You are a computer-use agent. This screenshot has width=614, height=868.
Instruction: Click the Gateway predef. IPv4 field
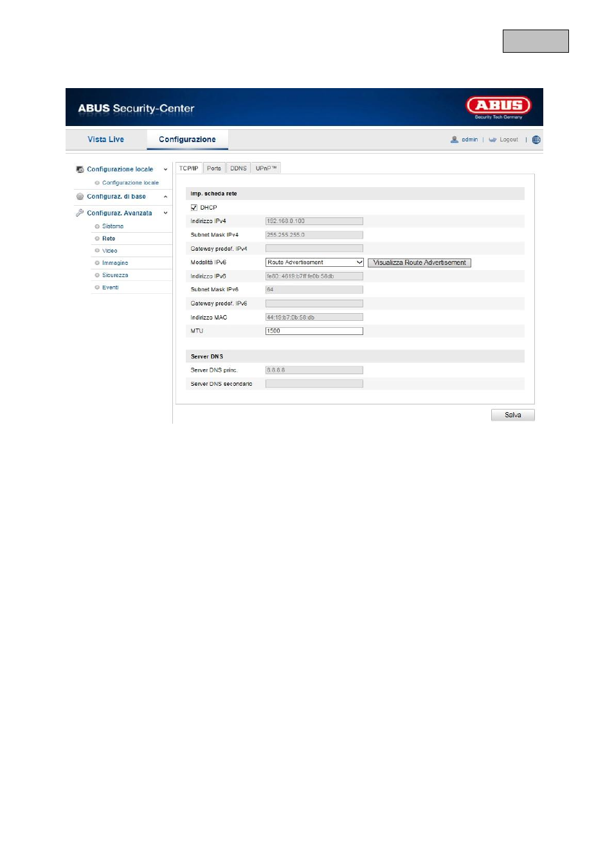coord(314,248)
